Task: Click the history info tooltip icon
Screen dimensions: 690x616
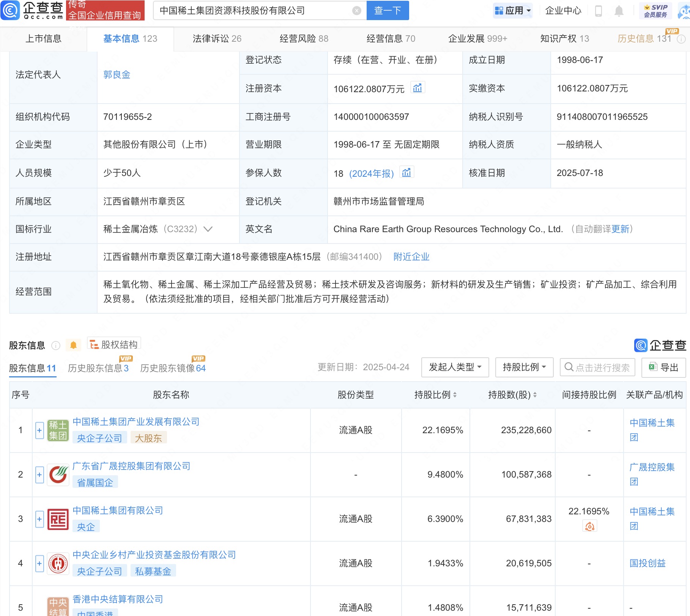Action: [682, 39]
